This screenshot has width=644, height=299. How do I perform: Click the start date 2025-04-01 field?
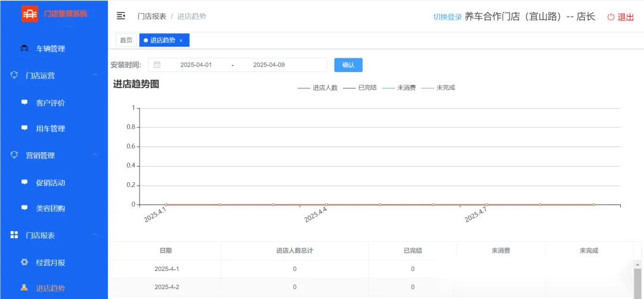click(196, 65)
